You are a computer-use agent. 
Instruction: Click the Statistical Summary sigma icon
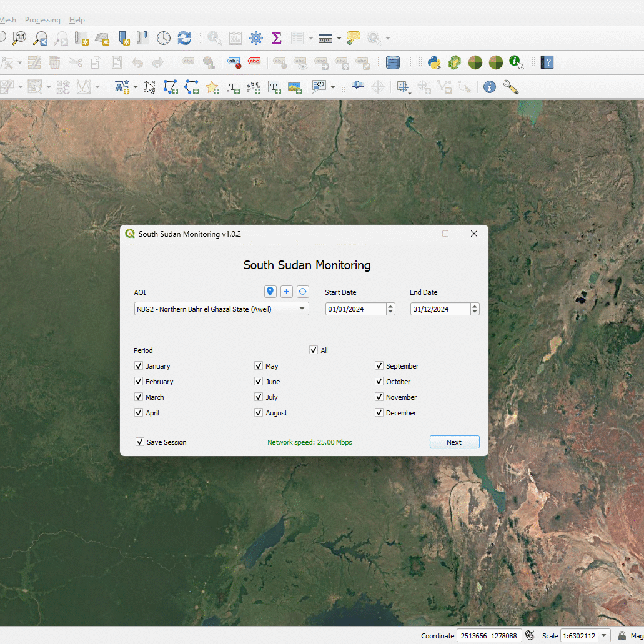(277, 38)
